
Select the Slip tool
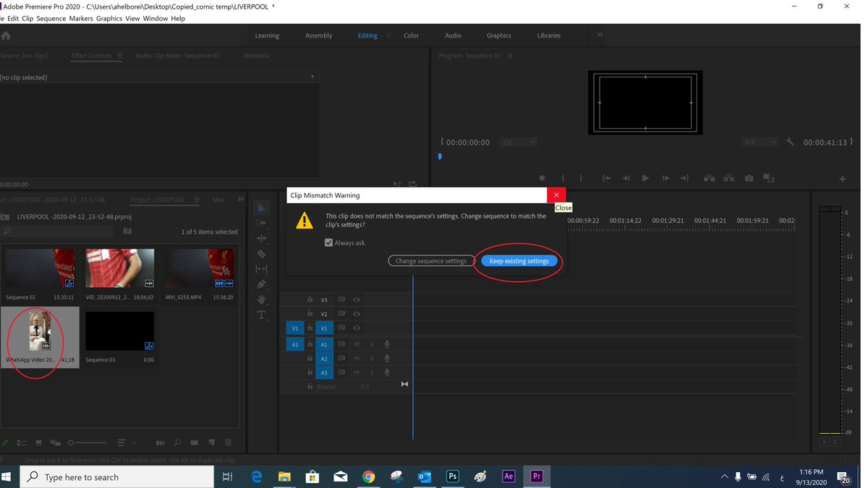pyautogui.click(x=261, y=269)
